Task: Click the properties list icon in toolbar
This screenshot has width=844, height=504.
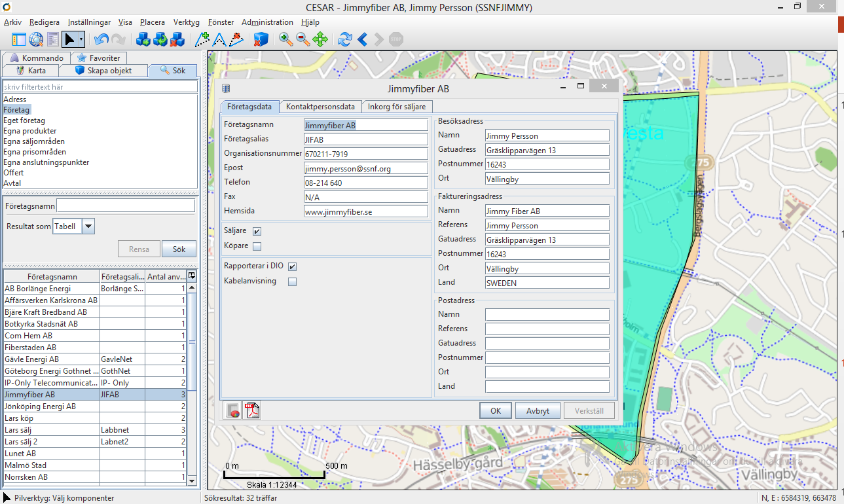Action: tap(53, 40)
